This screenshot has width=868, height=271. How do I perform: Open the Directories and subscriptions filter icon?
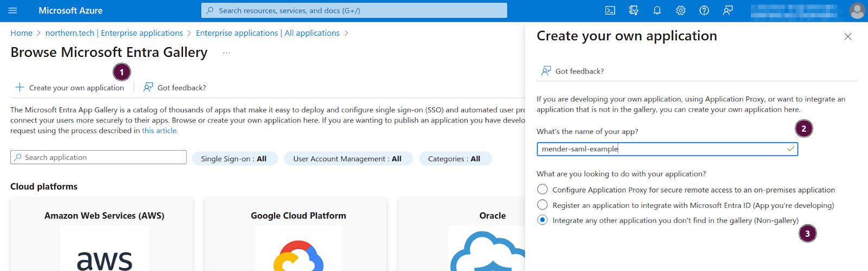[x=634, y=11]
